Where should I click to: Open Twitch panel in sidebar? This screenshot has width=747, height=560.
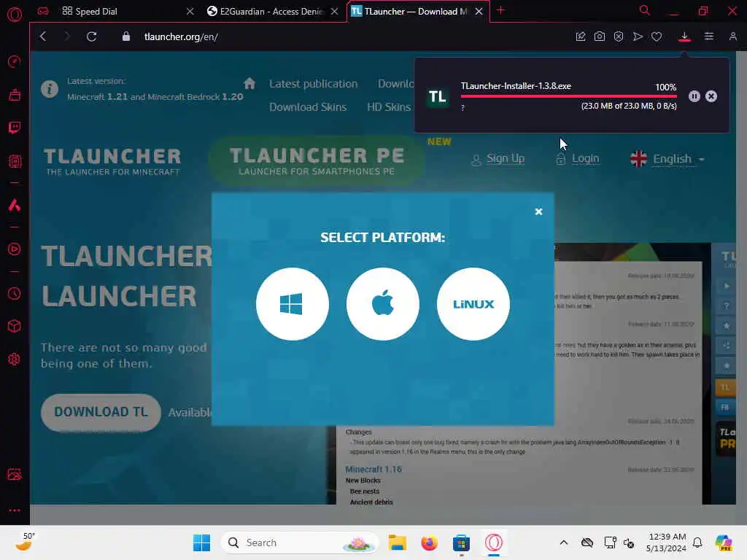tap(15, 128)
